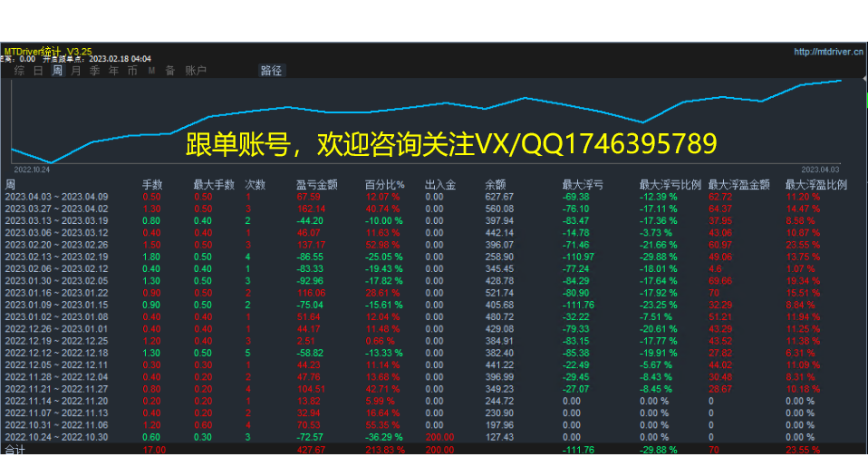Click the 2023.04.03 chart end date label
868x457 pixels.
pyautogui.click(x=820, y=169)
